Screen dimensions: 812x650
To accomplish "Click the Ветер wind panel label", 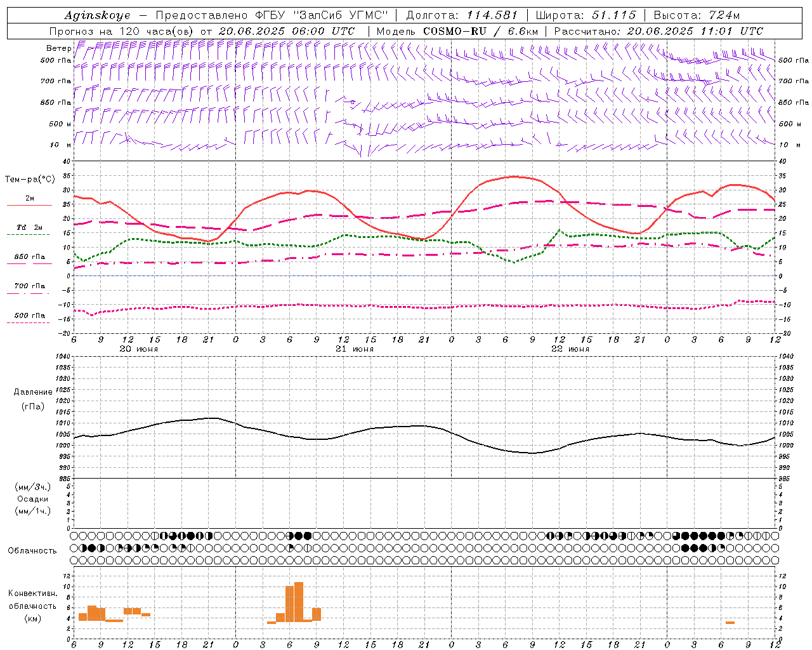I will coord(58,48).
